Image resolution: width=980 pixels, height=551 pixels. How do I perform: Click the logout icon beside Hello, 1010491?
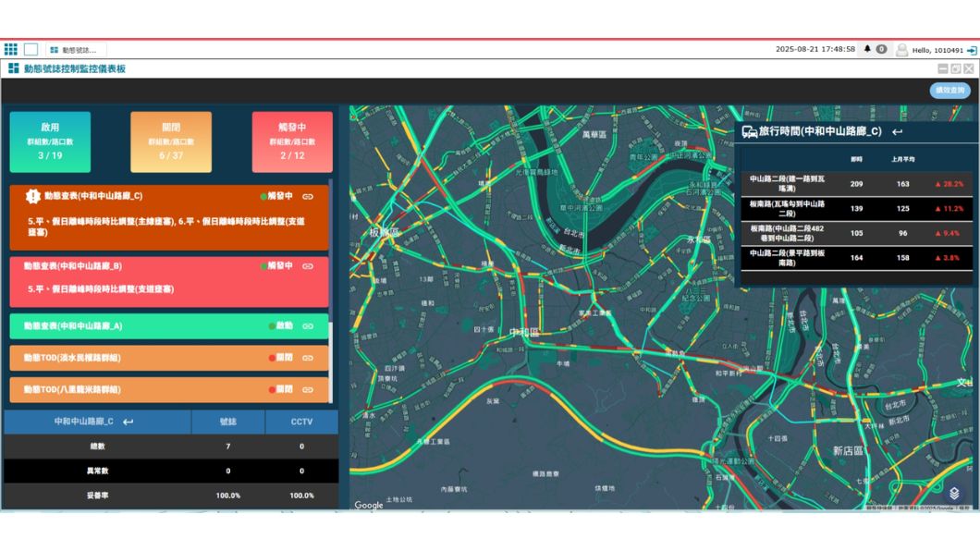click(972, 50)
